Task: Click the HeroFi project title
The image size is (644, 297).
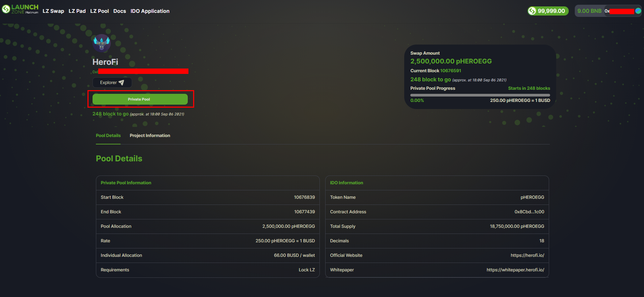Action: [x=105, y=62]
